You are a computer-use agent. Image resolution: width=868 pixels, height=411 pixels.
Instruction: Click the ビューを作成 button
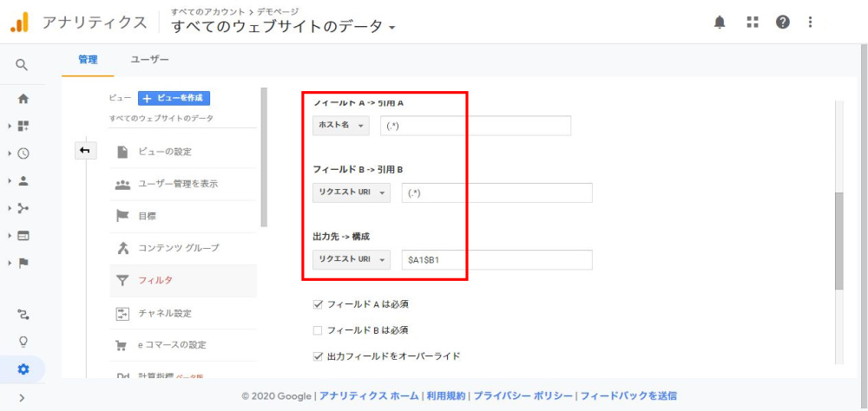coord(174,99)
